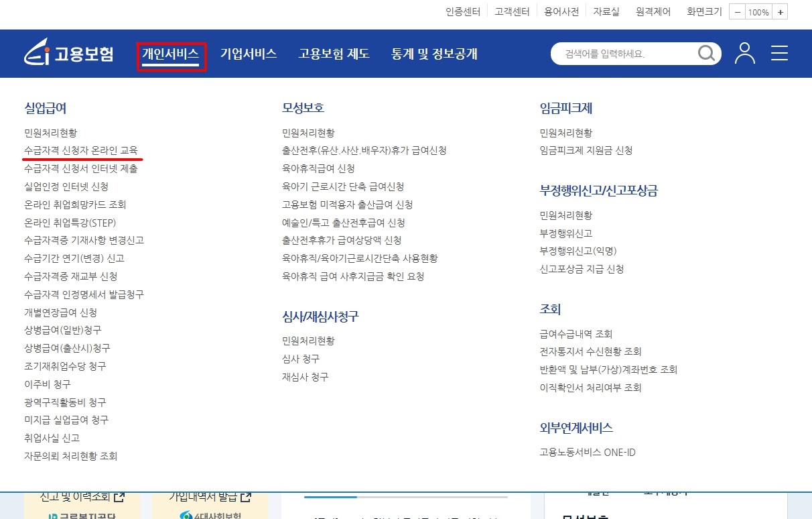Open 온라인 취업희망카드 조회
This screenshot has width=812, height=519.
pos(75,205)
